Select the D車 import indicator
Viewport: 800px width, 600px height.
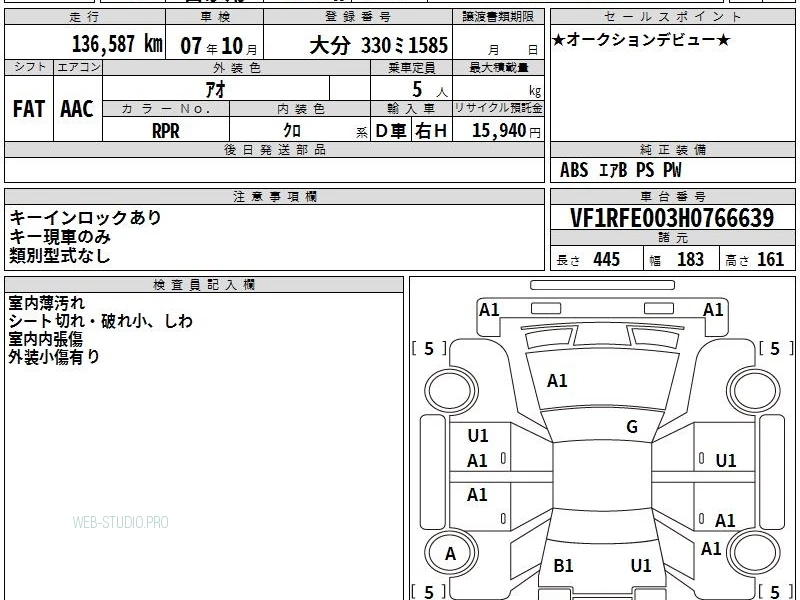(x=390, y=131)
